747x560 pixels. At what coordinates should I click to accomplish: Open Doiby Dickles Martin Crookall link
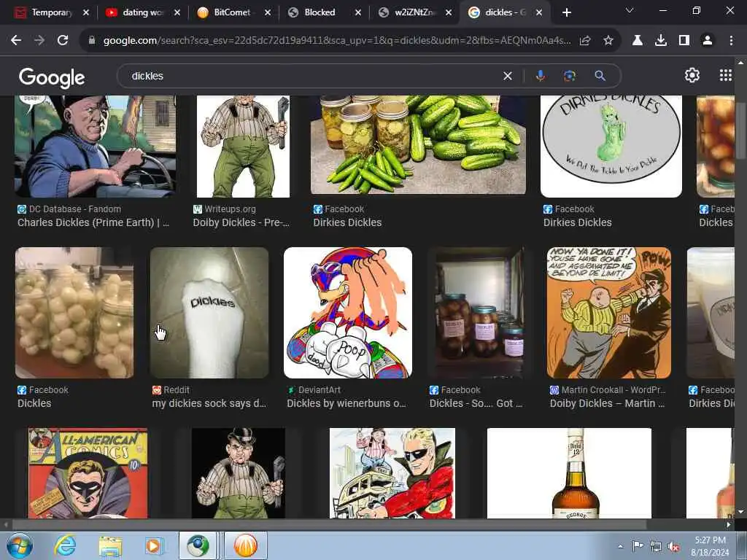coord(607,403)
